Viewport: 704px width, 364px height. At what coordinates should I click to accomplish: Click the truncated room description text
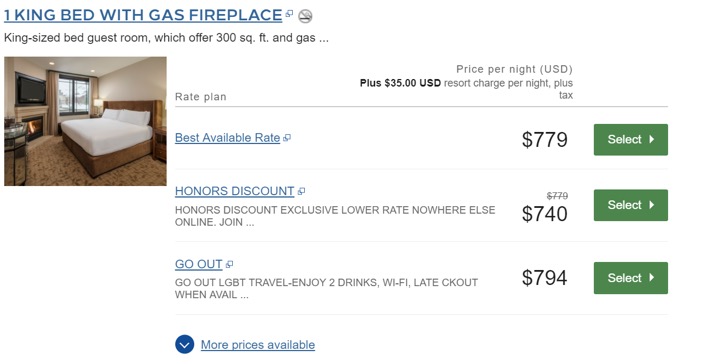tap(166, 38)
